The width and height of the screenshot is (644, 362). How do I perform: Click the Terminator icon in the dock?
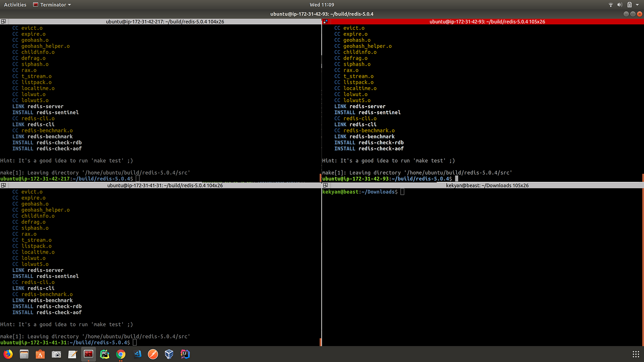pos(88,354)
